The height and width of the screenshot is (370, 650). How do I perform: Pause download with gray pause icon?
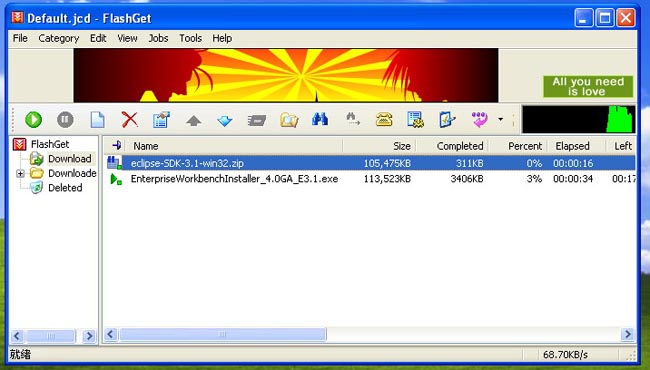pos(65,119)
